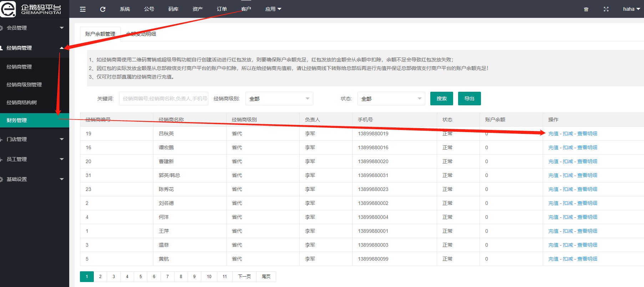
Task: Click the 导出 button
Action: point(470,99)
